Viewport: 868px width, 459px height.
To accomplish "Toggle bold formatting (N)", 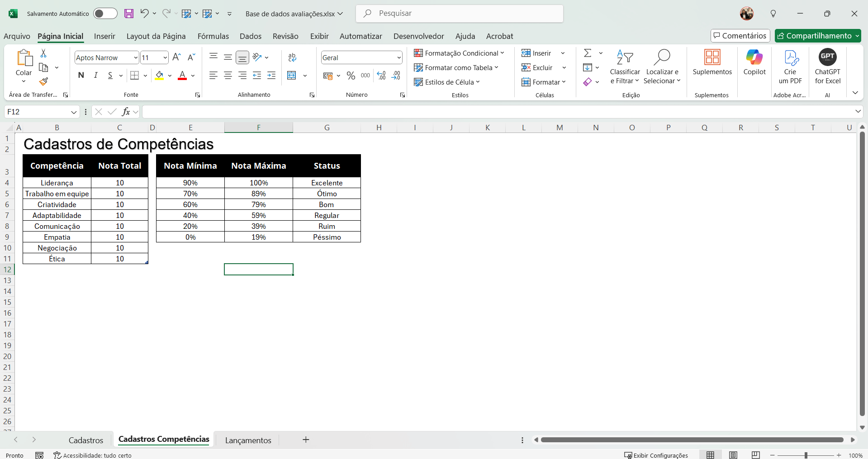I will coord(81,76).
